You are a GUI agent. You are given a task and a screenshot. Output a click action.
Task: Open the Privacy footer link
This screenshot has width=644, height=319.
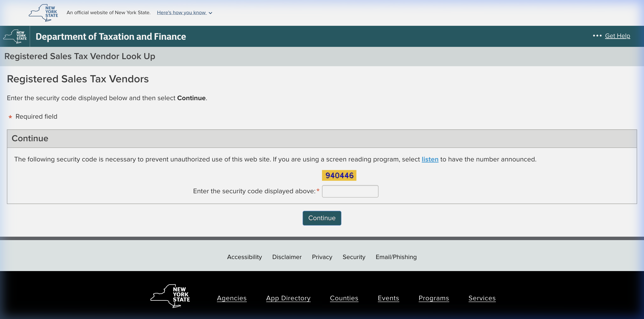coord(322,257)
